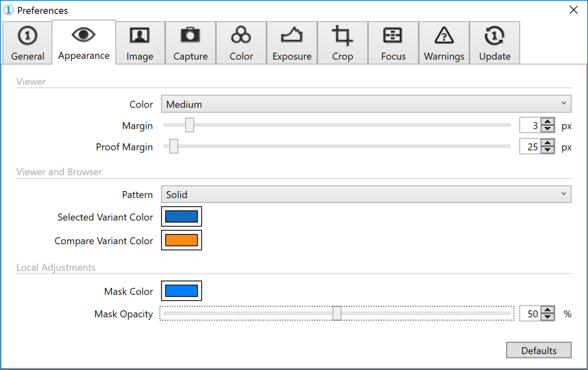Click the Focus grid icon
This screenshot has width=588, height=370.
pos(393,35)
